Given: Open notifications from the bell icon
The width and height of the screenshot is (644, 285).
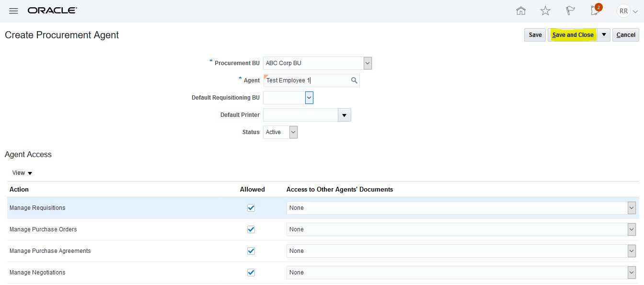Looking at the screenshot, I should coord(594,11).
